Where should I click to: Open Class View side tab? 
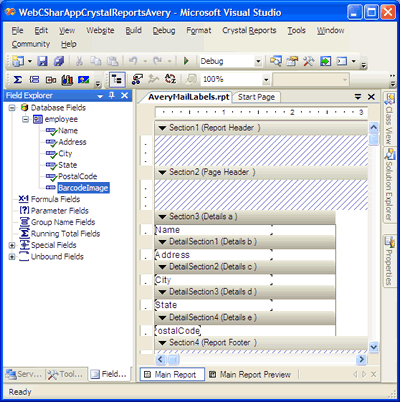(x=389, y=119)
